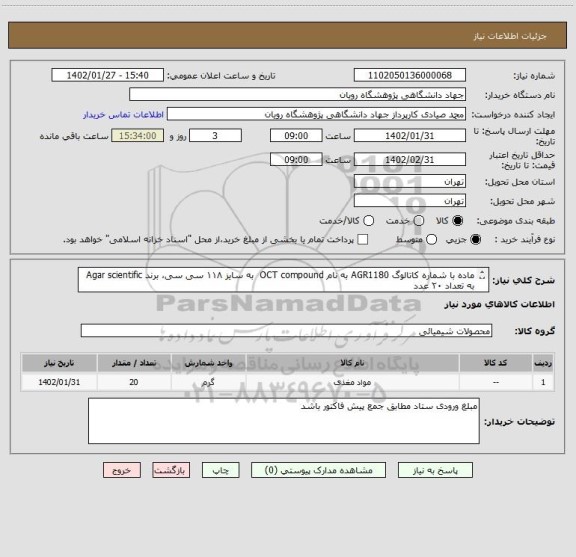Click the نام کالا column header
576x557 pixels.
point(352,363)
